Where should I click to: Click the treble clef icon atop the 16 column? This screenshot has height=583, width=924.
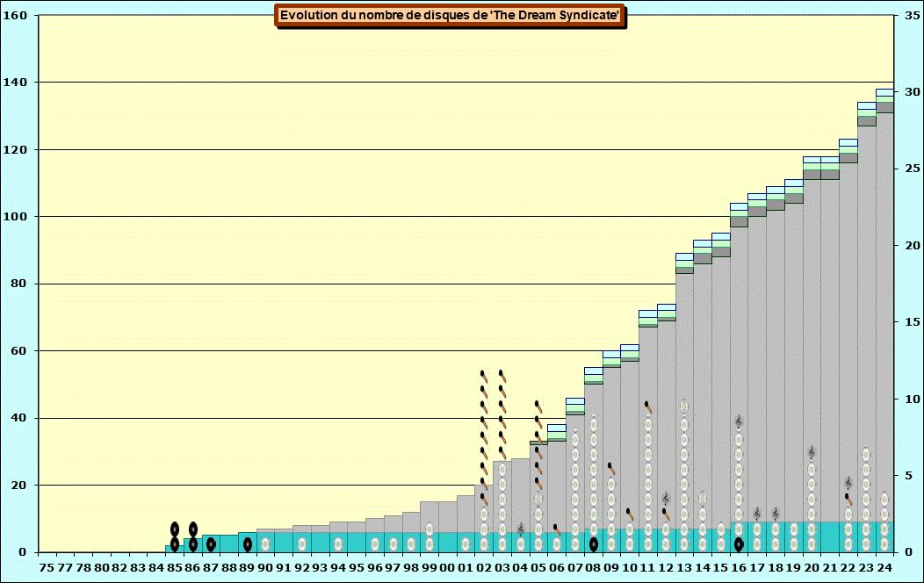tap(739, 421)
